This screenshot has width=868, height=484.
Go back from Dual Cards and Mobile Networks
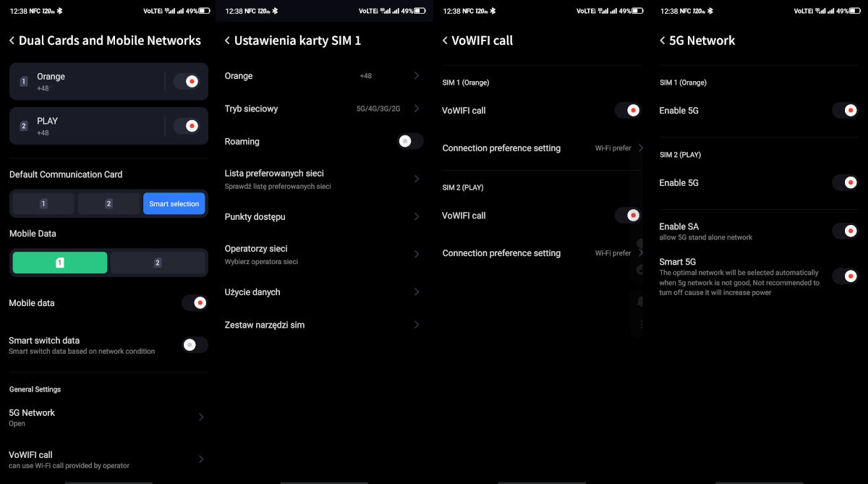[x=12, y=41]
